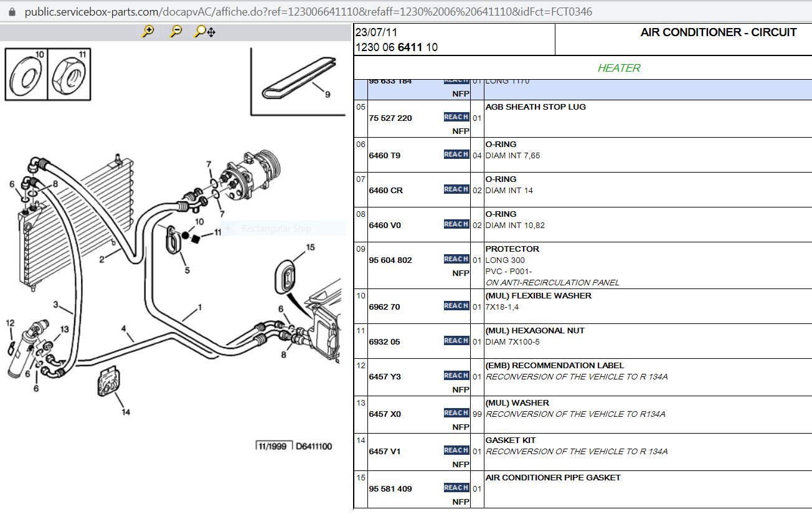Select part number 6457 X0
812x514 pixels.
click(385, 414)
